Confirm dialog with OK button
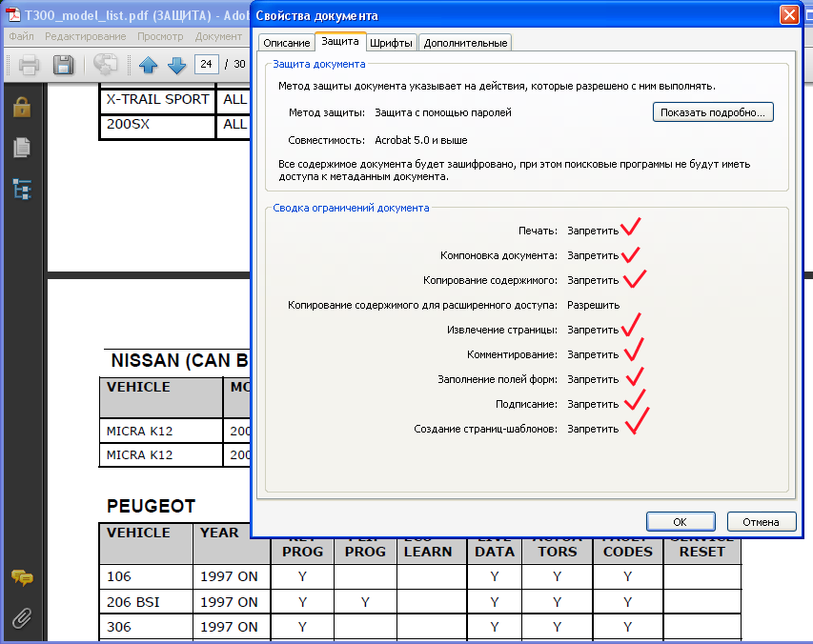 coord(681,522)
